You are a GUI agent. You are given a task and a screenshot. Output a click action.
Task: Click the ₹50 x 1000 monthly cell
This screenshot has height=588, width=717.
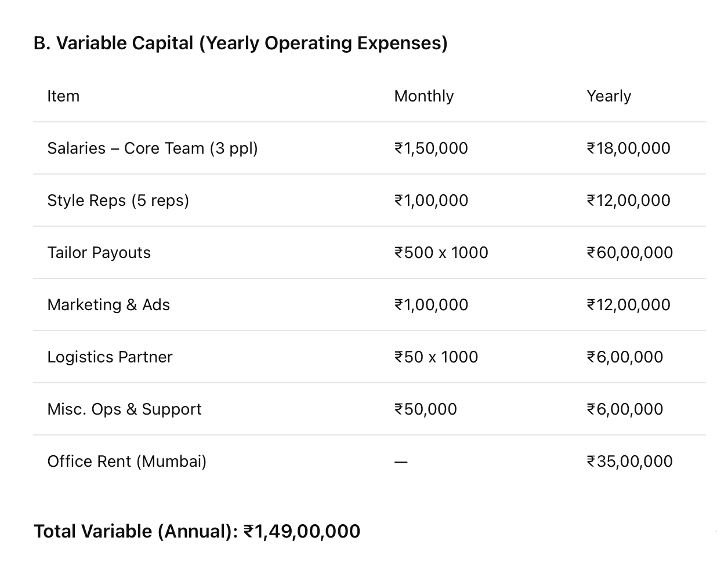tap(436, 357)
